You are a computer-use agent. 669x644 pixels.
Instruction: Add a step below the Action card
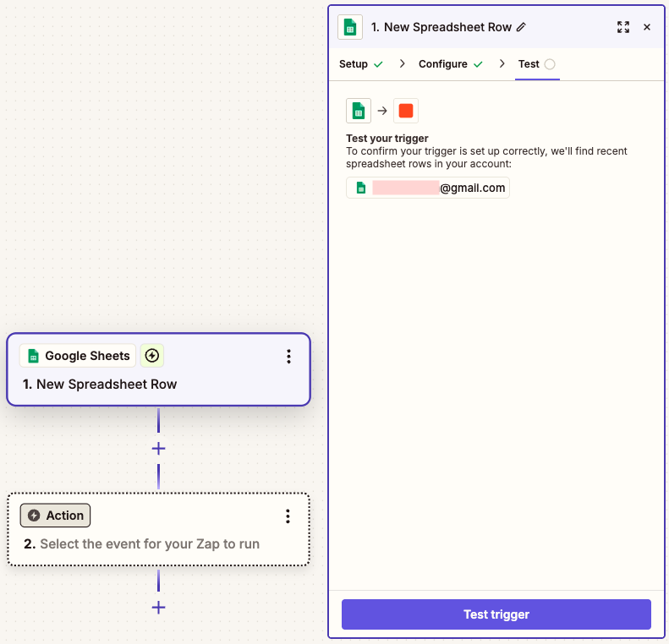click(159, 608)
